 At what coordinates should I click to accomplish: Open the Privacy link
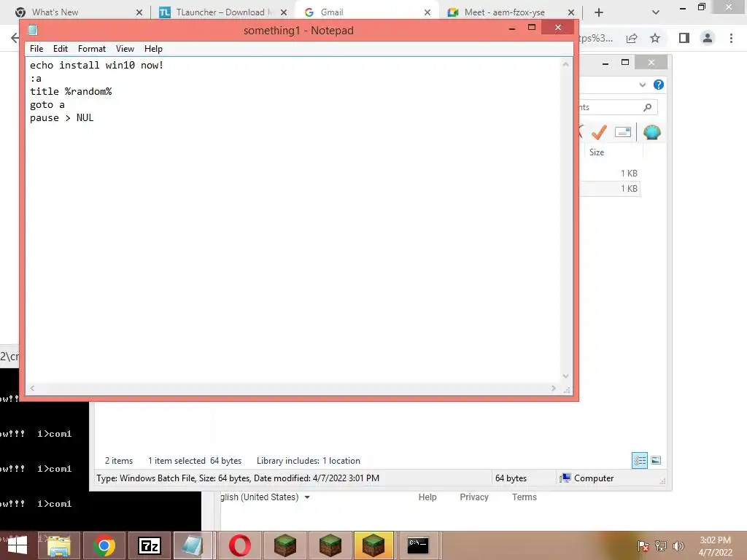[x=474, y=497]
